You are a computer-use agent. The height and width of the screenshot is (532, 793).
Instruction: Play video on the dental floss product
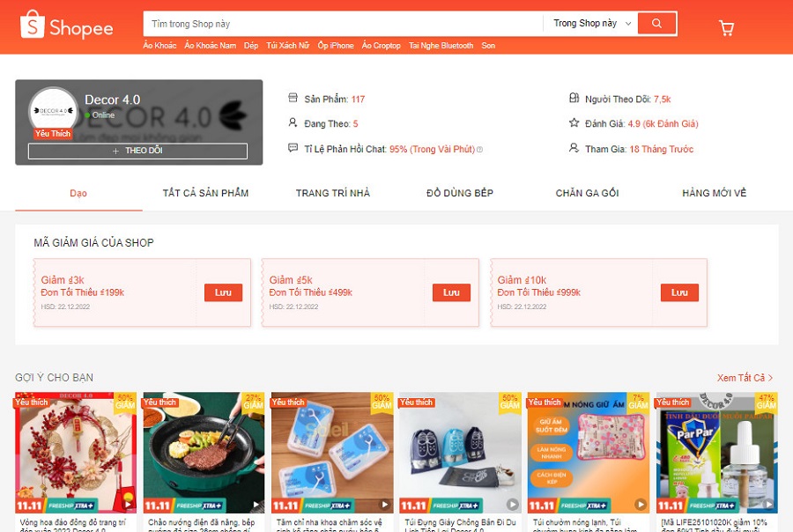tap(384, 504)
